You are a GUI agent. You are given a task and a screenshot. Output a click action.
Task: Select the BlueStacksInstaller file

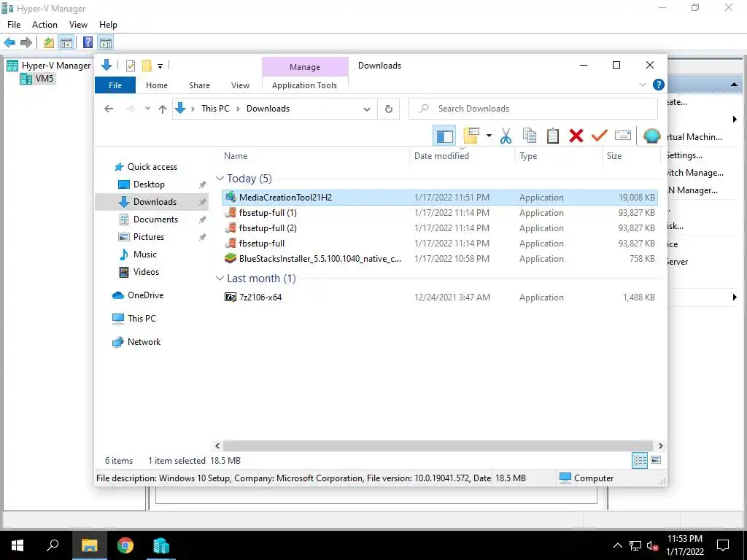[x=438, y=259]
